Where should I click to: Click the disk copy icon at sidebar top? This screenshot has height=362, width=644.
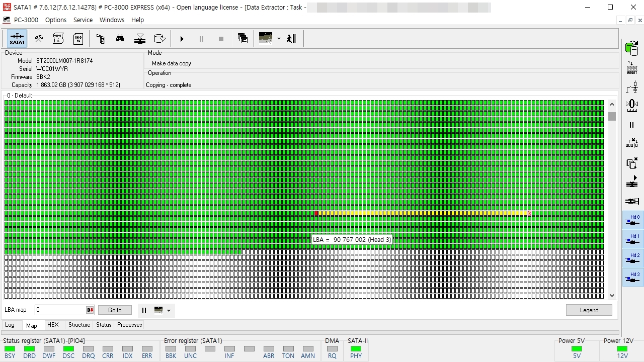click(632, 48)
